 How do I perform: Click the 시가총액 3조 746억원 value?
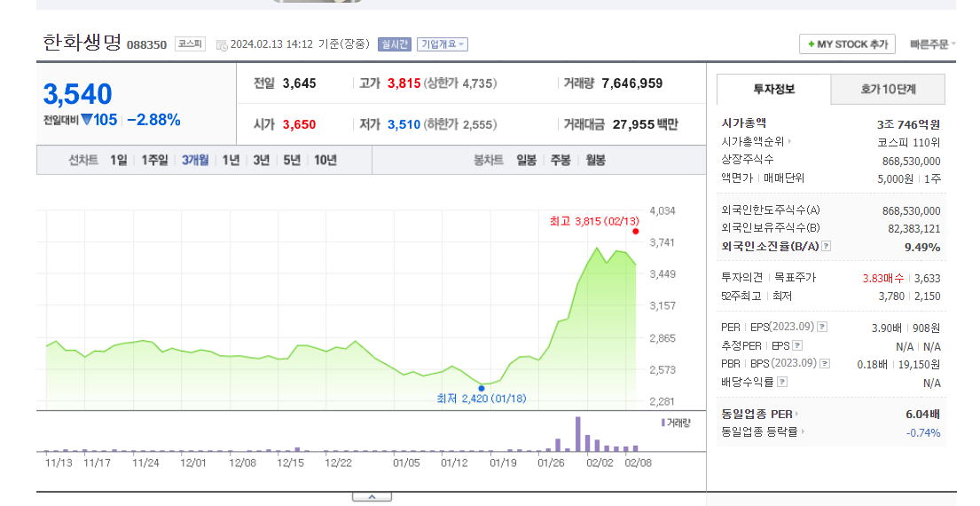click(x=908, y=124)
